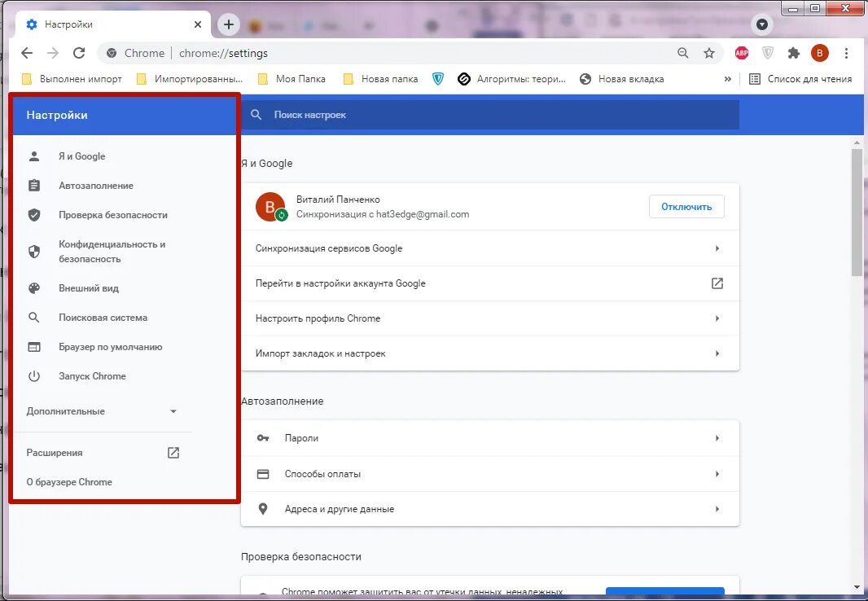
Task: Click the forward navigation arrow
Action: pyautogui.click(x=53, y=53)
